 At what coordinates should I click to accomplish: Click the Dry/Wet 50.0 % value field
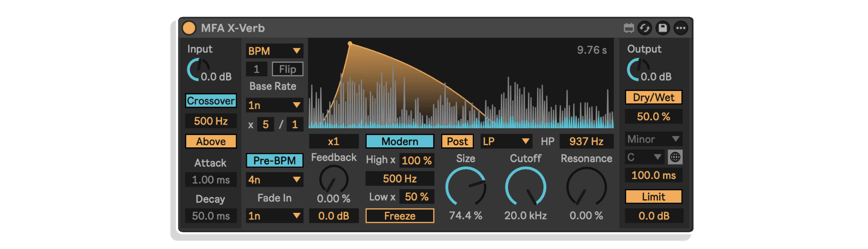pyautogui.click(x=654, y=117)
